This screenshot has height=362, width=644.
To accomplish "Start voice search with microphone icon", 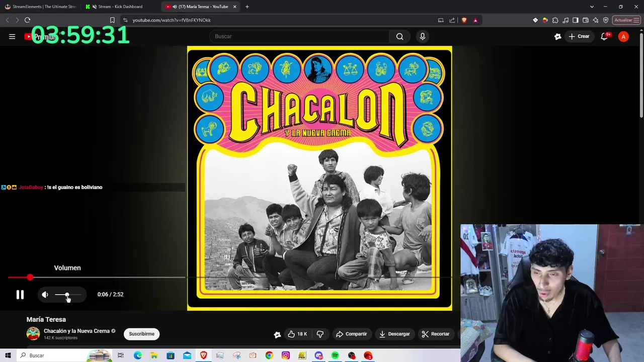I will pos(422,36).
